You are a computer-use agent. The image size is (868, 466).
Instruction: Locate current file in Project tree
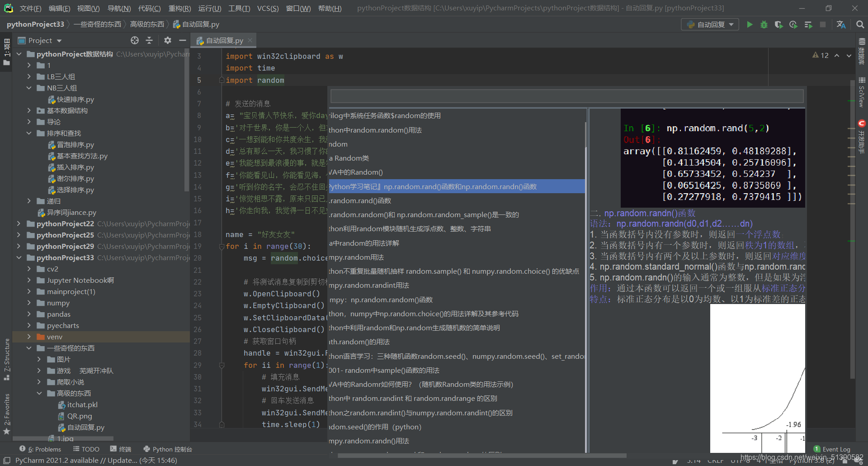tap(135, 40)
